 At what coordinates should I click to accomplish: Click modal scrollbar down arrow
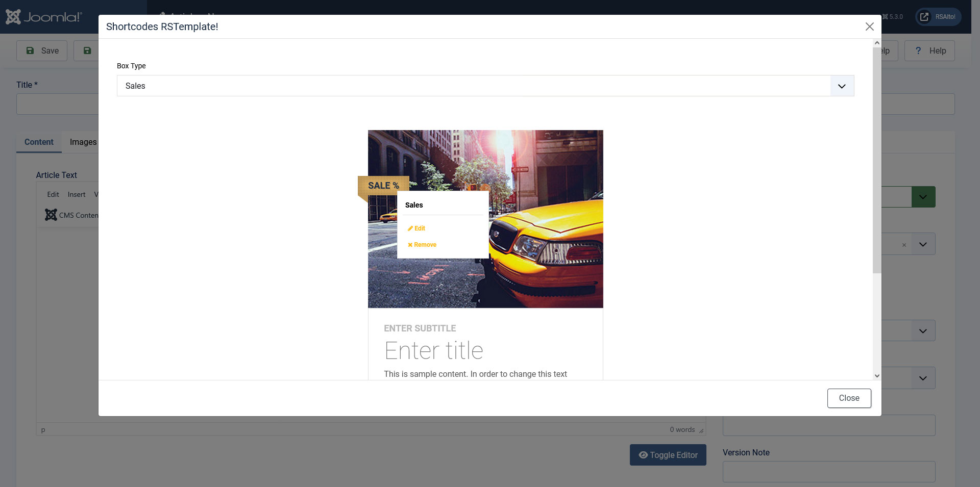coord(877,376)
